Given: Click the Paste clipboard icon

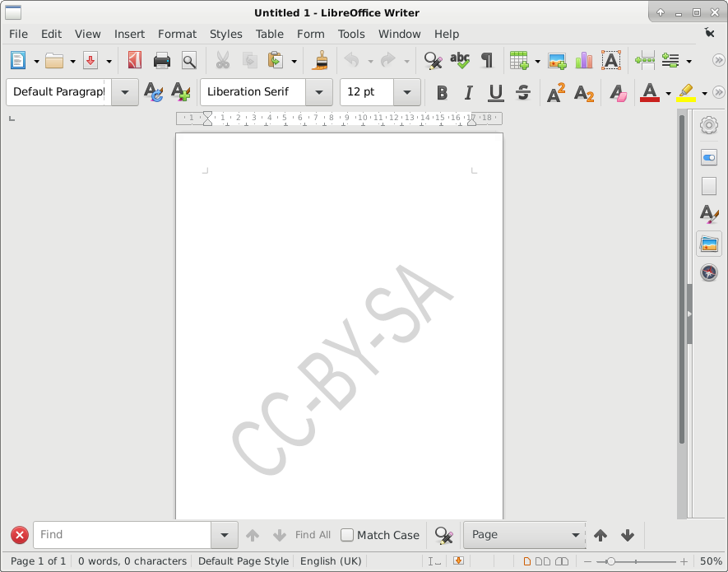Looking at the screenshot, I should point(276,60).
